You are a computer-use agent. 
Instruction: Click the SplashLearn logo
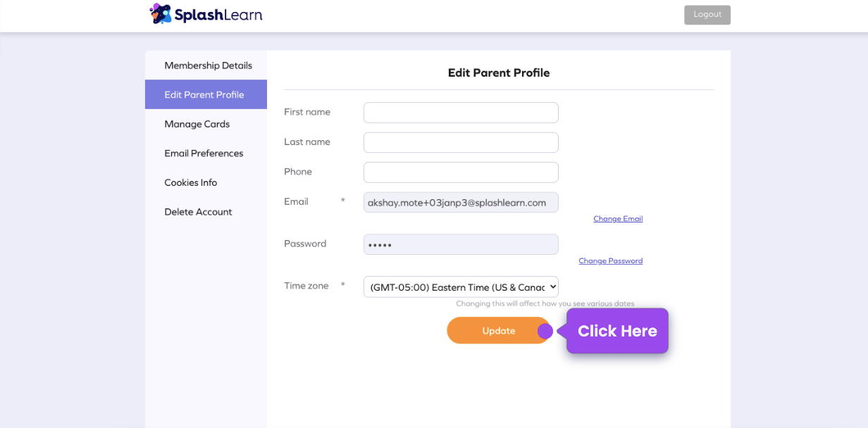[x=205, y=14]
